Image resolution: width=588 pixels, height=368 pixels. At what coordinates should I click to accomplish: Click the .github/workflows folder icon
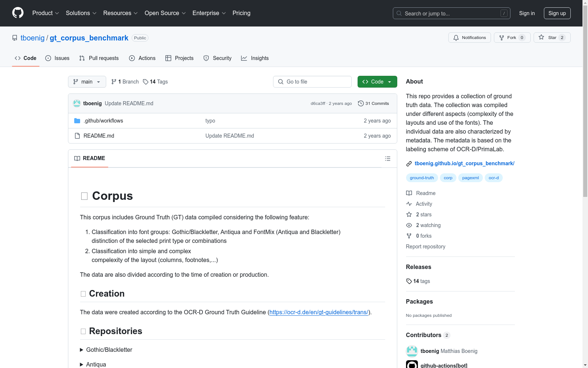[77, 121]
